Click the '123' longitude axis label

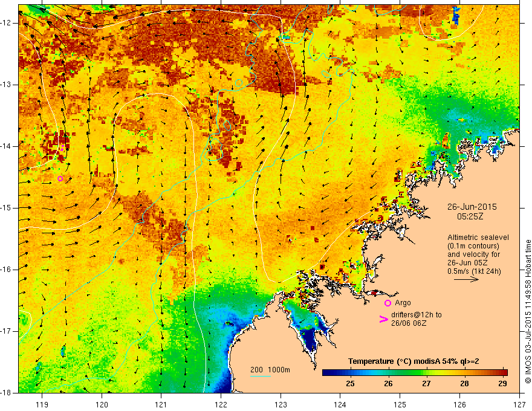(x=281, y=404)
